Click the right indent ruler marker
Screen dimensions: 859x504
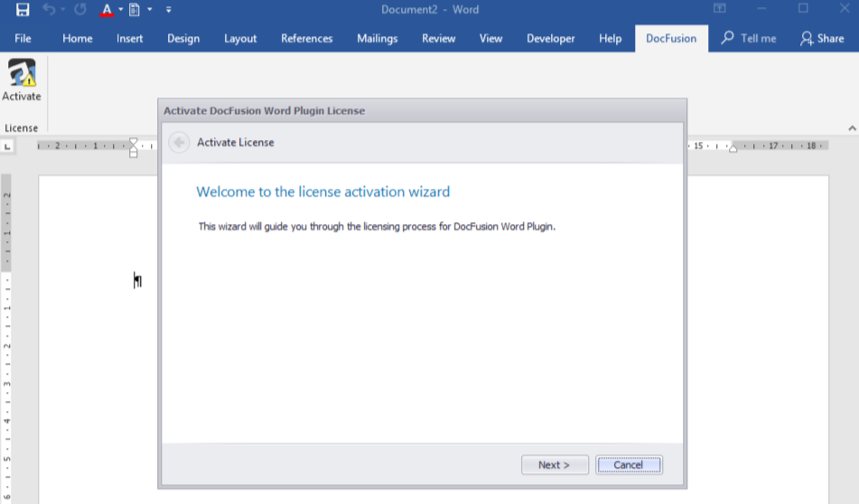click(x=733, y=147)
